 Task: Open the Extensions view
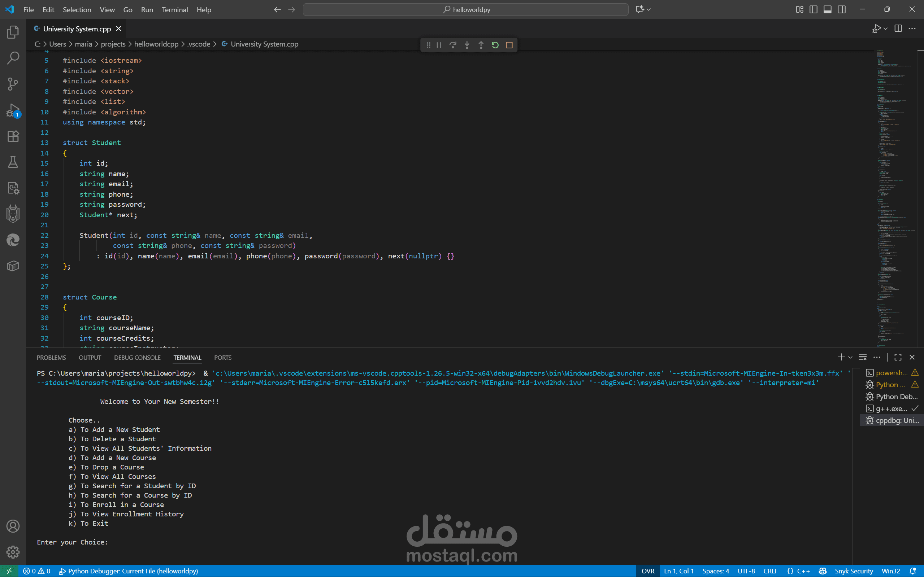coord(13,136)
